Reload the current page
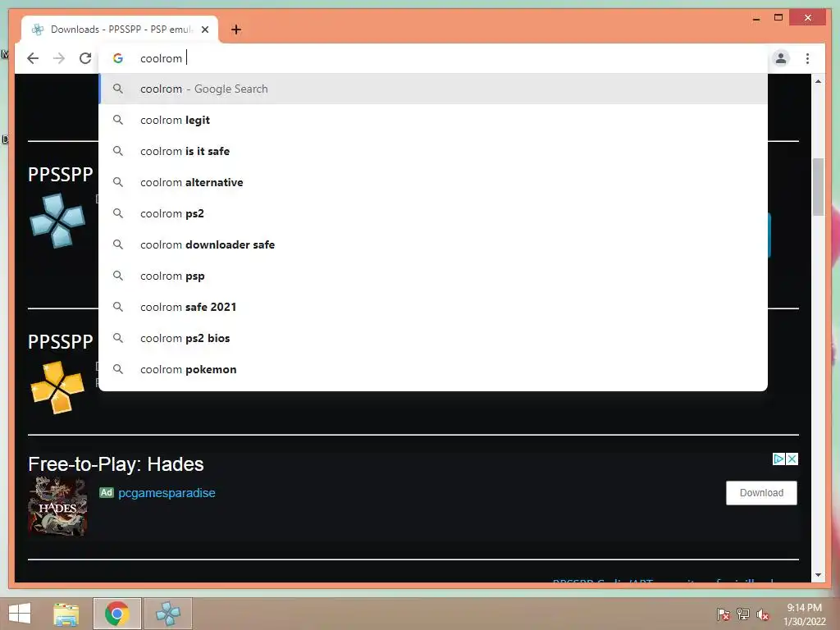Viewport: 840px width, 630px height. tap(85, 58)
